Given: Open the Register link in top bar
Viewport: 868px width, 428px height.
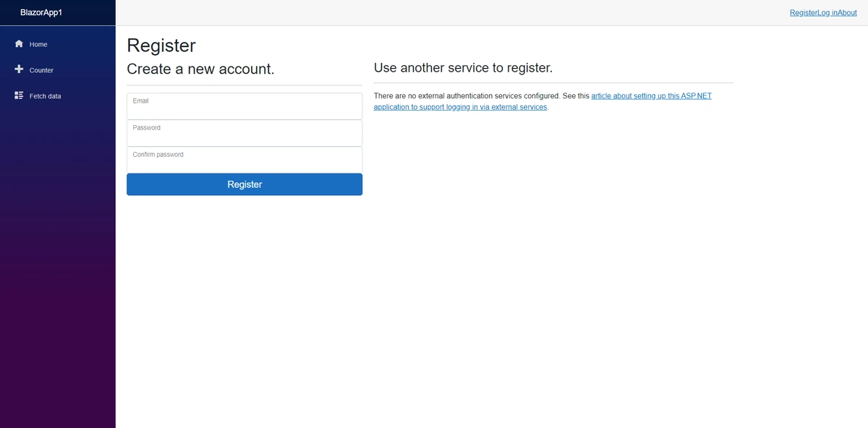Looking at the screenshot, I should click(803, 13).
